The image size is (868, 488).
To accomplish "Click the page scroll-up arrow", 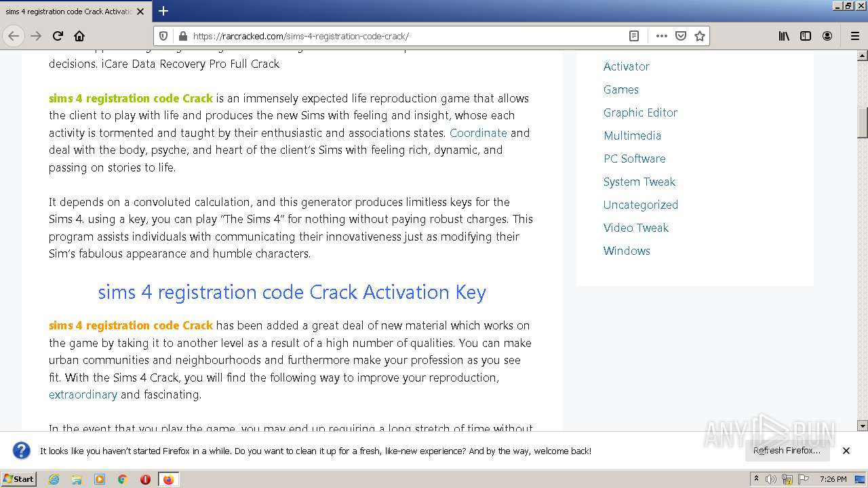I will pyautogui.click(x=863, y=56).
